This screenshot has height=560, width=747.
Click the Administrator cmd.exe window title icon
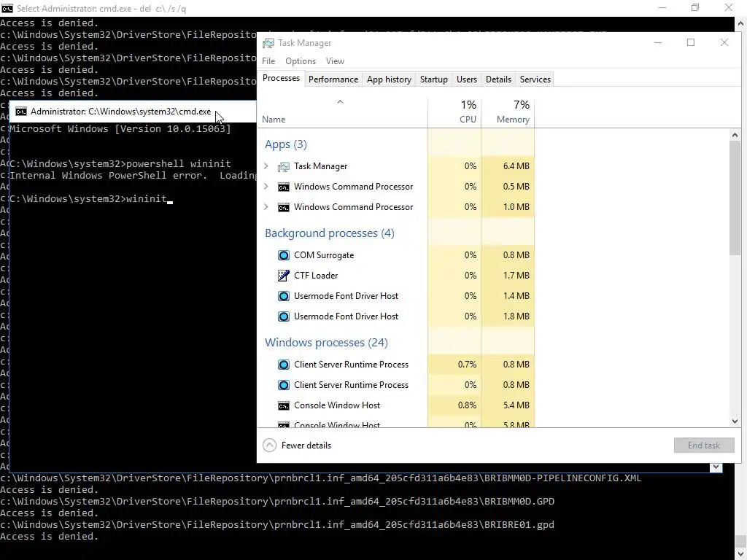click(x=21, y=112)
